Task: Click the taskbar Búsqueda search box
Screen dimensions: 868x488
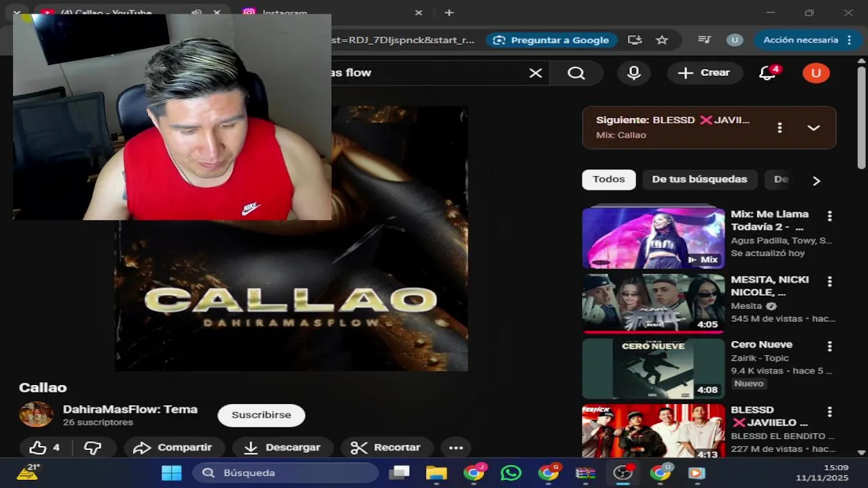Action: (286, 472)
